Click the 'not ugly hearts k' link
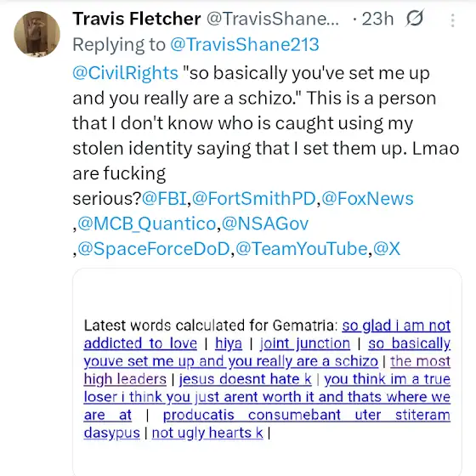 click(207, 433)
